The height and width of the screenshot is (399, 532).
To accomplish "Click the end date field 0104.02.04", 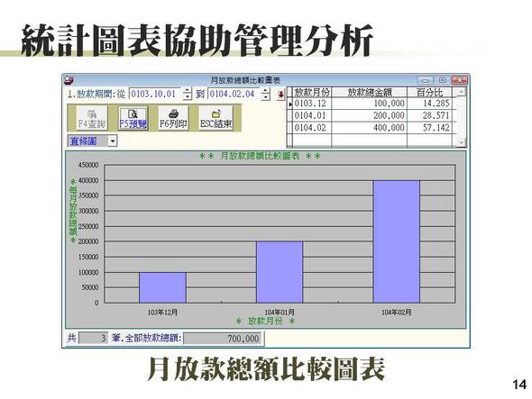I will (x=234, y=94).
